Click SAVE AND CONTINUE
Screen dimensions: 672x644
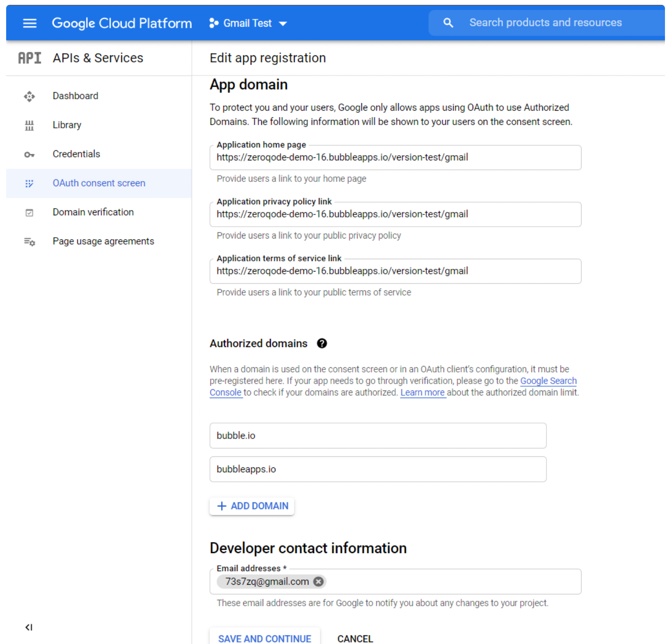pos(265,638)
